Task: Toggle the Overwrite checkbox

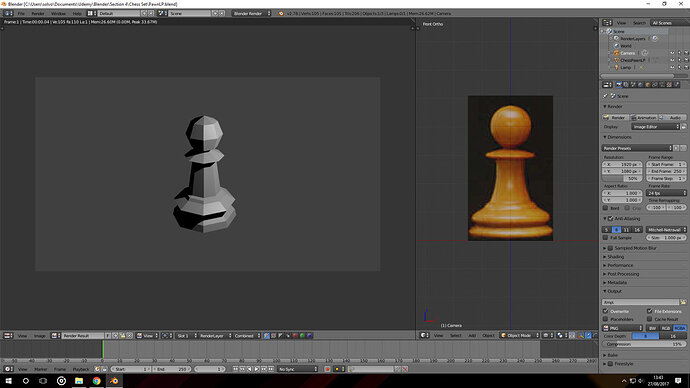Action: coord(606,311)
